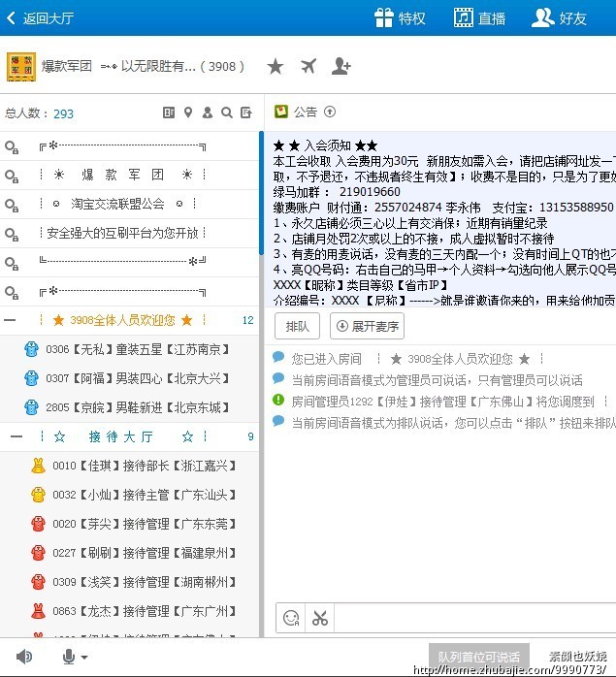This screenshot has height=677, width=616.
Task: Select user 0309【浅笑】接待管理
Action: (130, 582)
